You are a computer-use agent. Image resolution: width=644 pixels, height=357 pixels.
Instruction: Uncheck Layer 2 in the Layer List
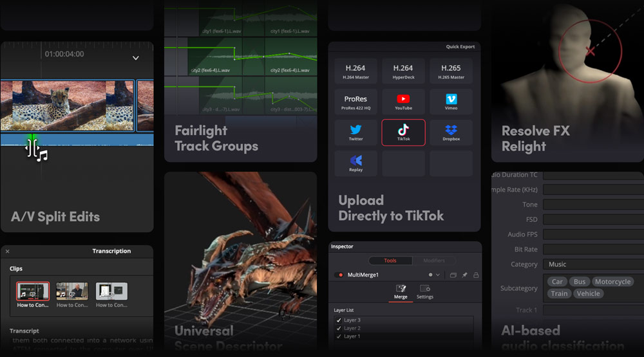coord(339,329)
